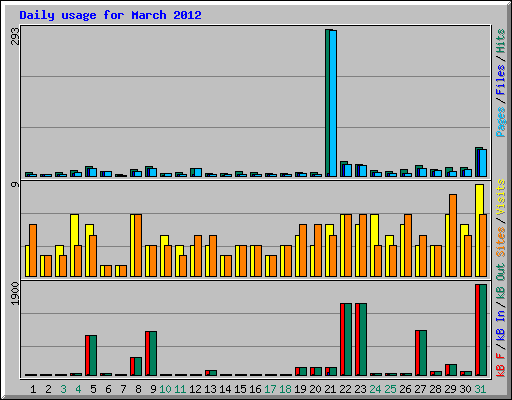Click day label 15 on the x-axis
Image resolution: width=512 pixels, height=400 pixels.
pos(240,389)
